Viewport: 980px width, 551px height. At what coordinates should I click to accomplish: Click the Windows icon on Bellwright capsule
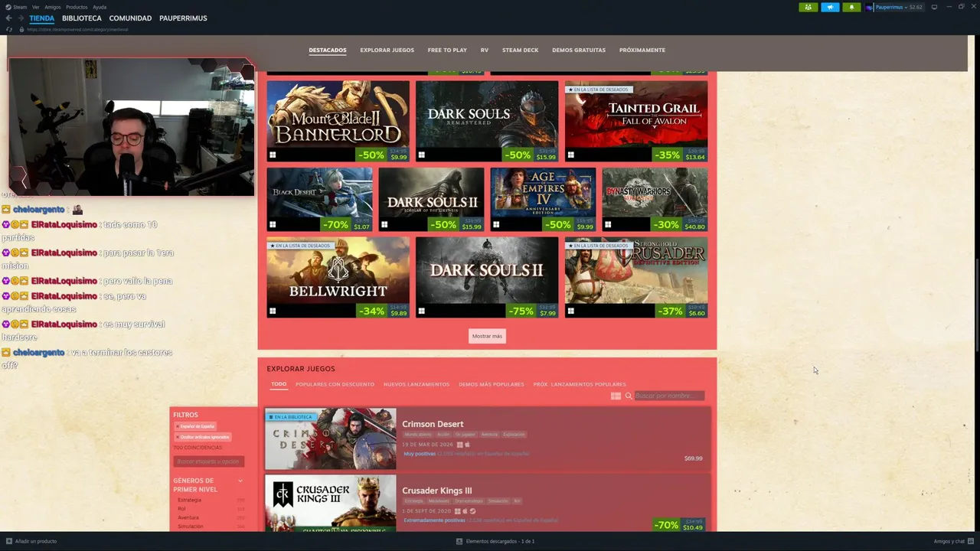tap(273, 311)
